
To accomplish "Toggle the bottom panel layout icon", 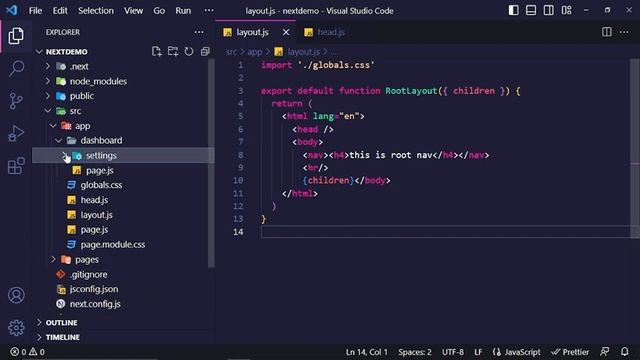I will click(x=531, y=10).
